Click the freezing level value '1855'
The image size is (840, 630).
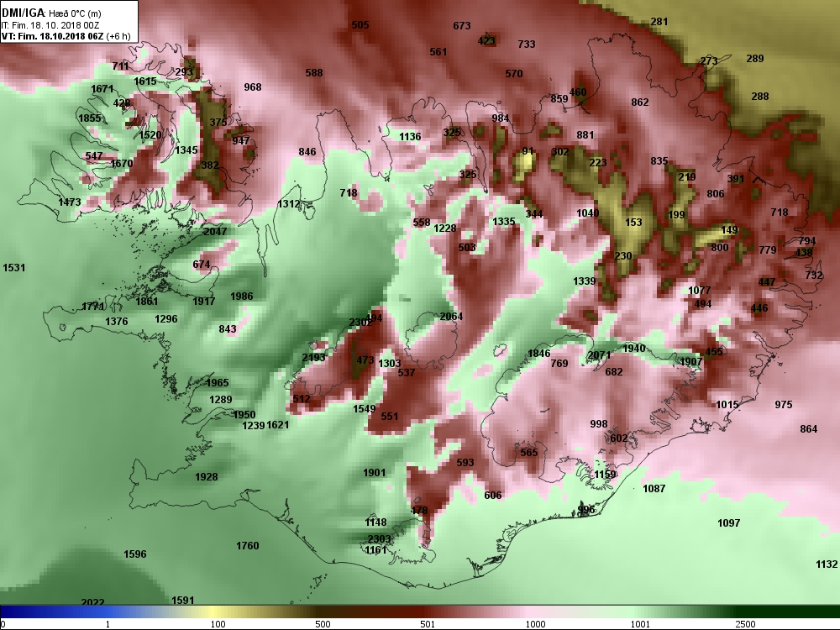pyautogui.click(x=90, y=118)
